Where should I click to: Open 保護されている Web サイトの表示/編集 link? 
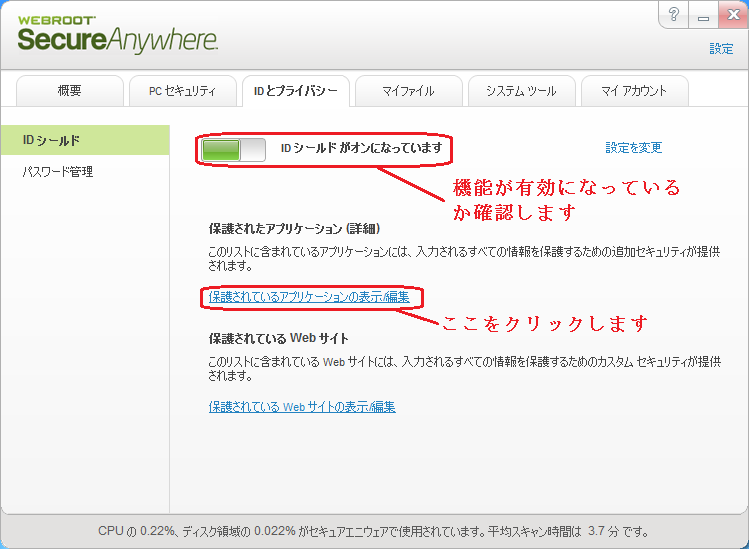tap(302, 407)
